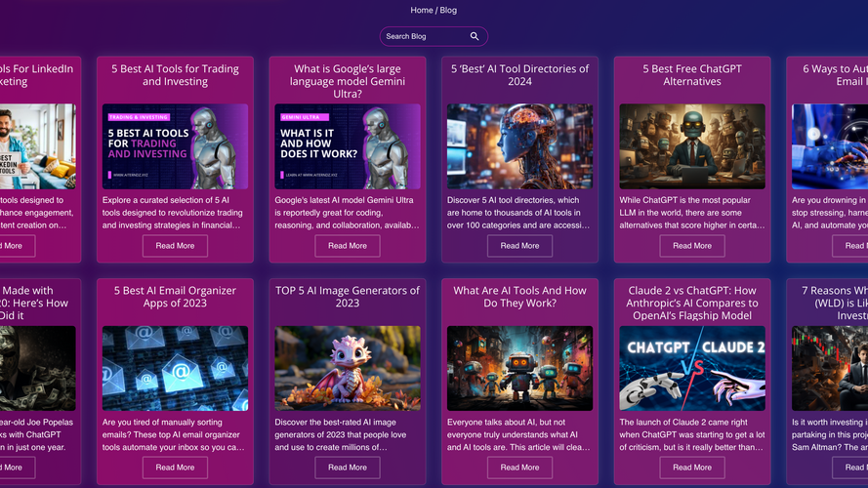Click title 'What Are AI Tools And How Do They Work?'

(519, 297)
